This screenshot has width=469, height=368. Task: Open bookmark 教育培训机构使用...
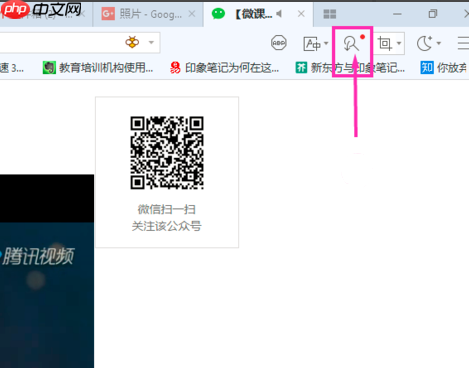pyautogui.click(x=98, y=68)
